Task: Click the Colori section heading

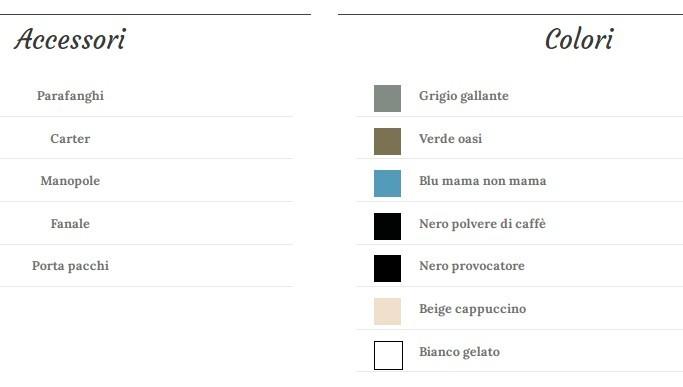Action: [579, 39]
